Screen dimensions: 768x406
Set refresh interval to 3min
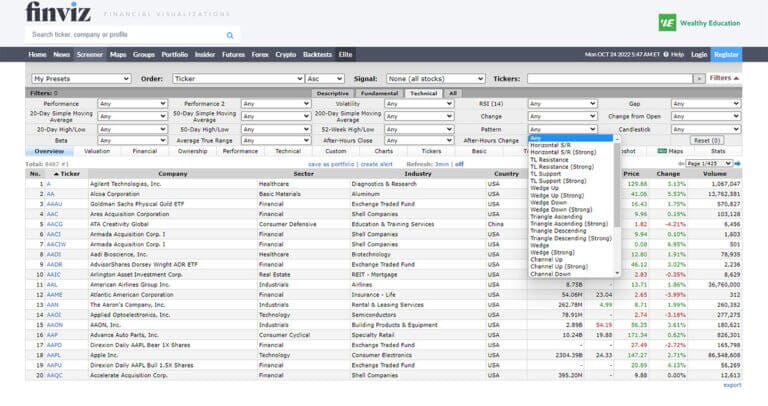point(441,163)
